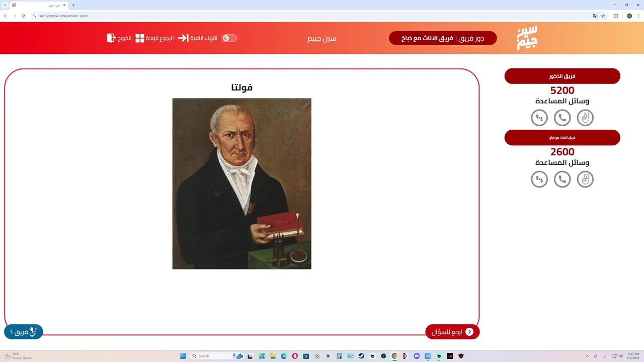Click the انتهاء اللعبة label

(204, 38)
